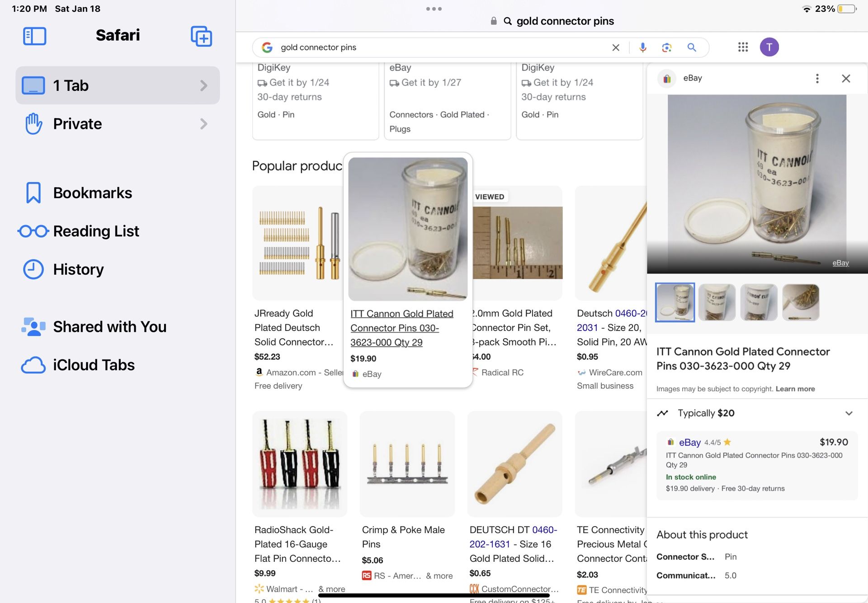The height and width of the screenshot is (603, 868).
Task: Expand the 1 Tab group
Action: point(203,85)
